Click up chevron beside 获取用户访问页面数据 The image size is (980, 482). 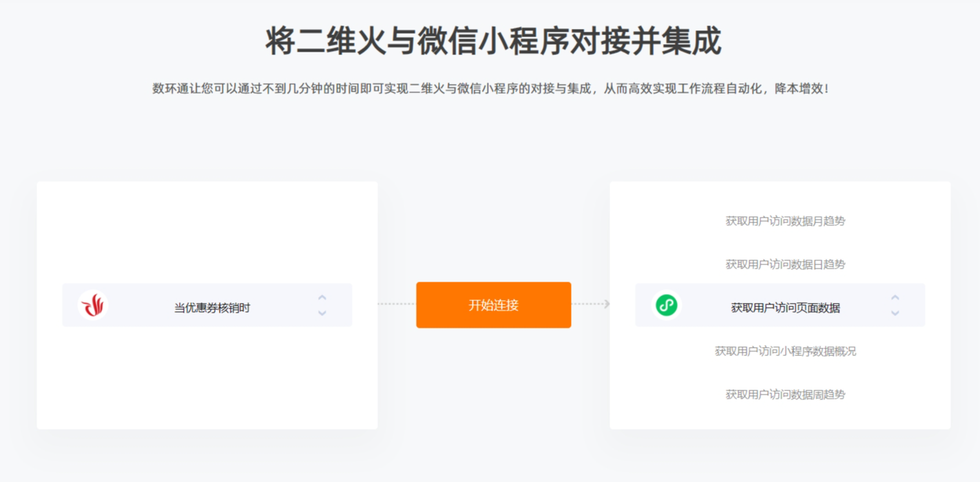click(x=895, y=297)
